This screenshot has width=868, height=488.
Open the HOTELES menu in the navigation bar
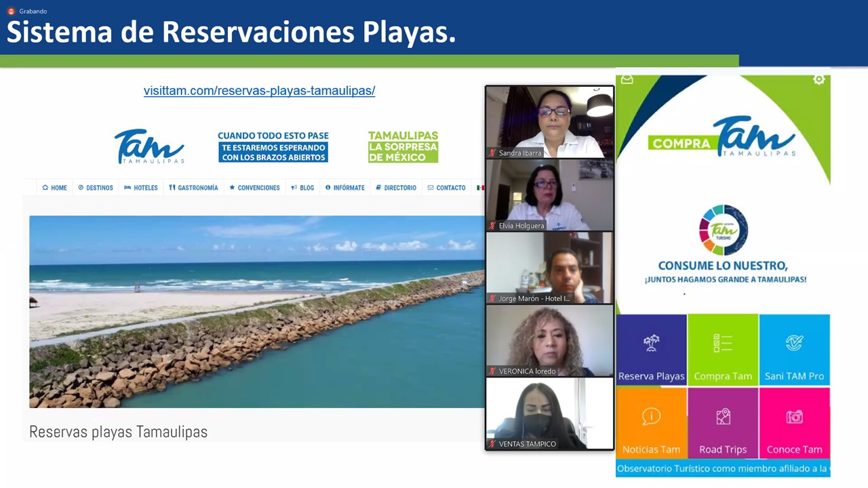pyautogui.click(x=140, y=188)
